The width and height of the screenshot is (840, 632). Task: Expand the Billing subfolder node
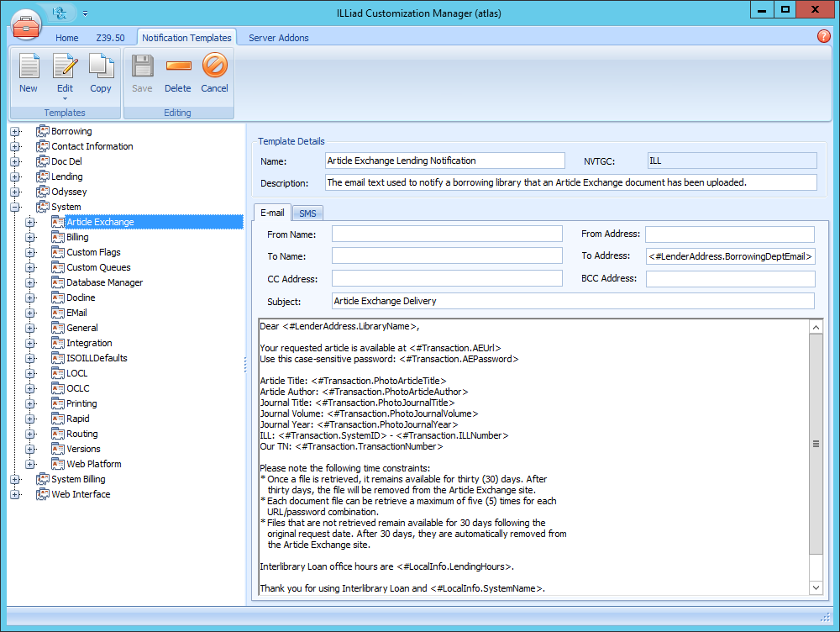30,237
